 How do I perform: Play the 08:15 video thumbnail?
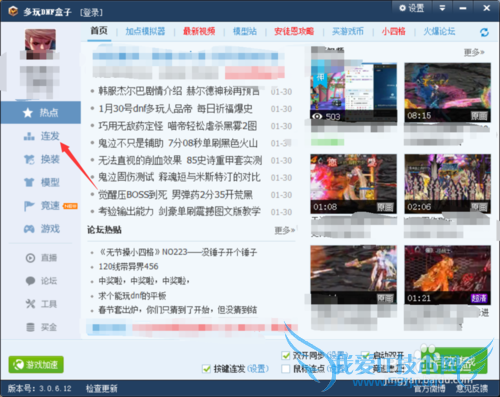[448, 92]
